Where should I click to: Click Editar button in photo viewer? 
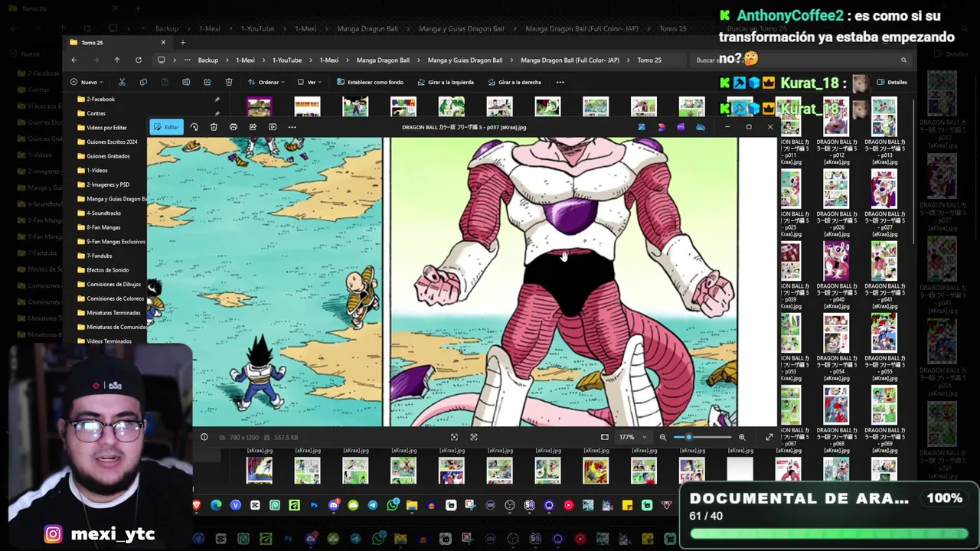pos(166,127)
